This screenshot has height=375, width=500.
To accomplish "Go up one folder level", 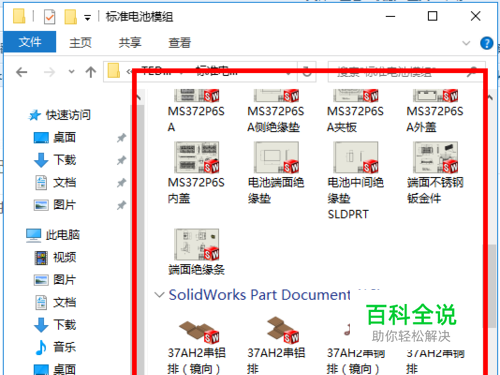I will click(x=91, y=72).
